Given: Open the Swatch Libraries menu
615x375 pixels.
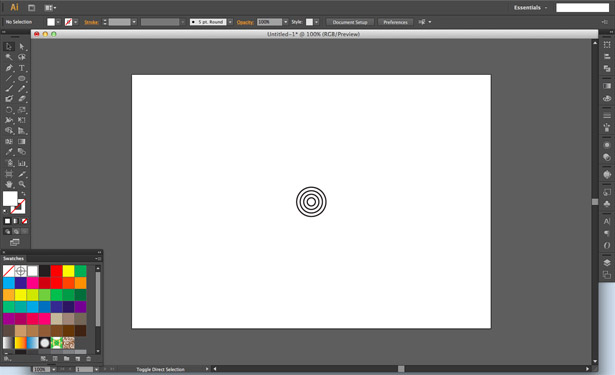Looking at the screenshot, I should coord(7,359).
